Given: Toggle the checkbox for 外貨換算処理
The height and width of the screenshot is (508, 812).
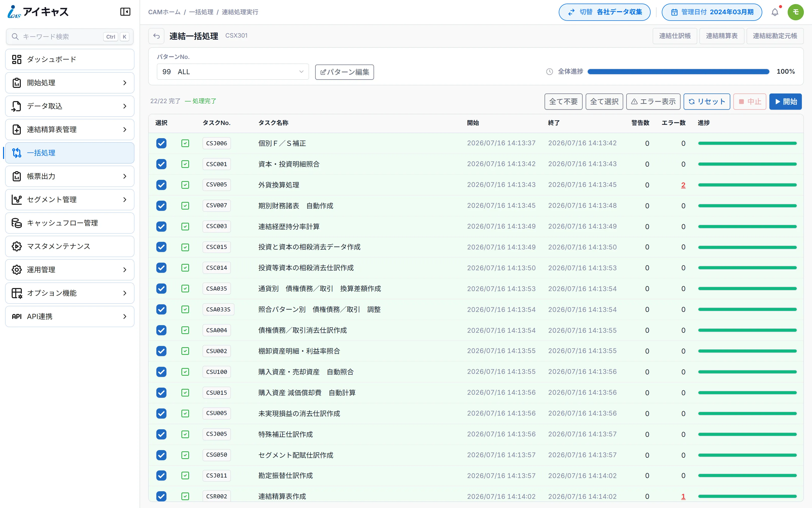Looking at the screenshot, I should point(161,185).
